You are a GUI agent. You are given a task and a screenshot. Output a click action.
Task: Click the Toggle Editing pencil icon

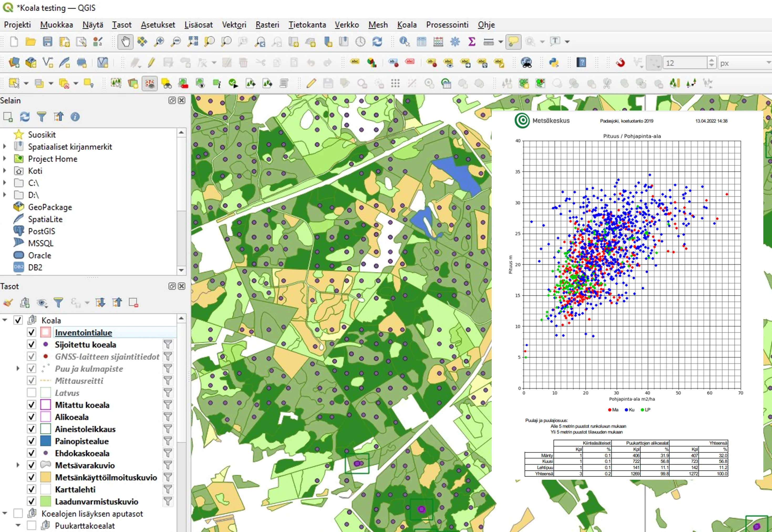pos(151,63)
